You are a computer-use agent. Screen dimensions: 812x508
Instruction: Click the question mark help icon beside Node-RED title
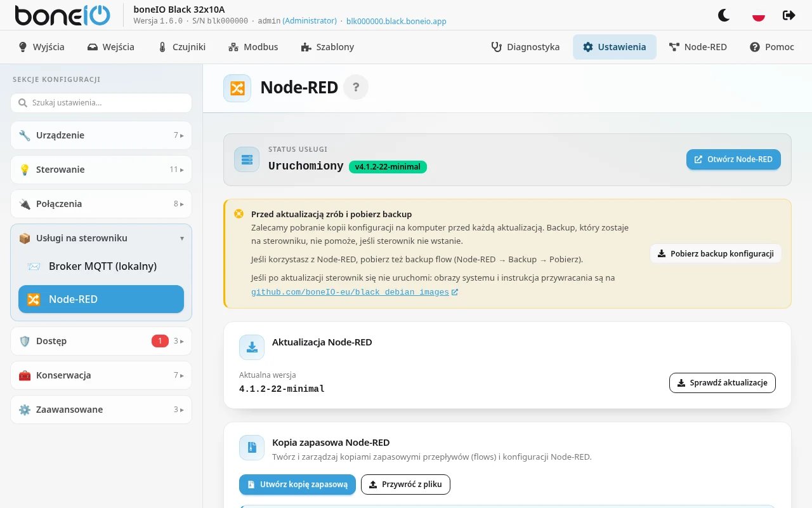[356, 88]
